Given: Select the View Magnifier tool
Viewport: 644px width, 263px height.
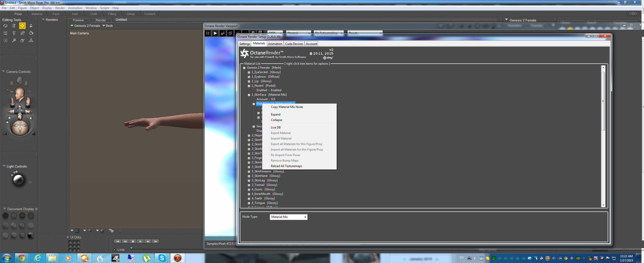Looking at the screenshot, I should point(14,40).
